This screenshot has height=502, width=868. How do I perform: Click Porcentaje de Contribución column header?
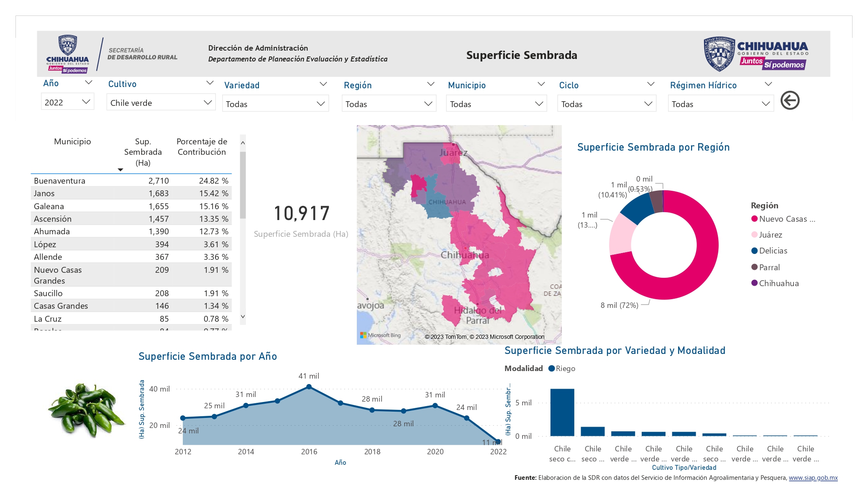click(x=202, y=147)
